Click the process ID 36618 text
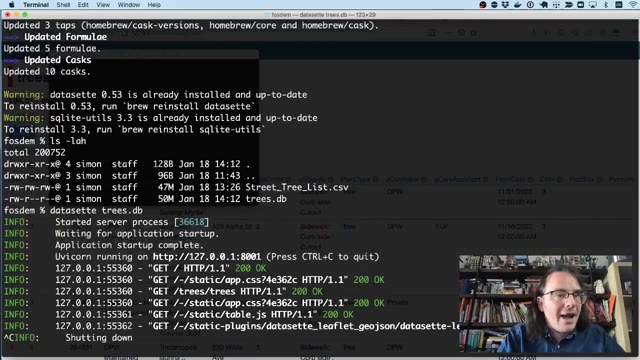This screenshot has width=640, height=360. pyautogui.click(x=191, y=222)
